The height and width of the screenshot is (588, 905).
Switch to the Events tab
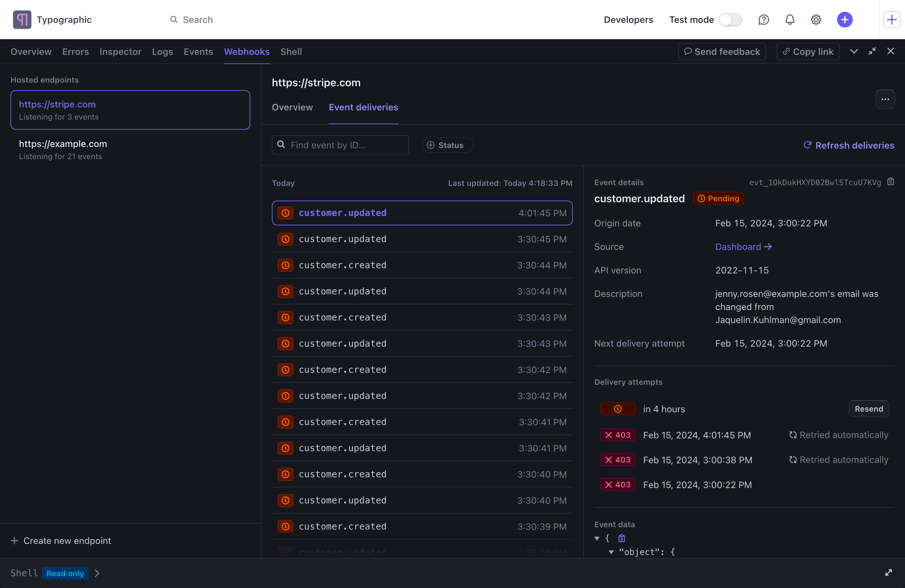pyautogui.click(x=198, y=51)
